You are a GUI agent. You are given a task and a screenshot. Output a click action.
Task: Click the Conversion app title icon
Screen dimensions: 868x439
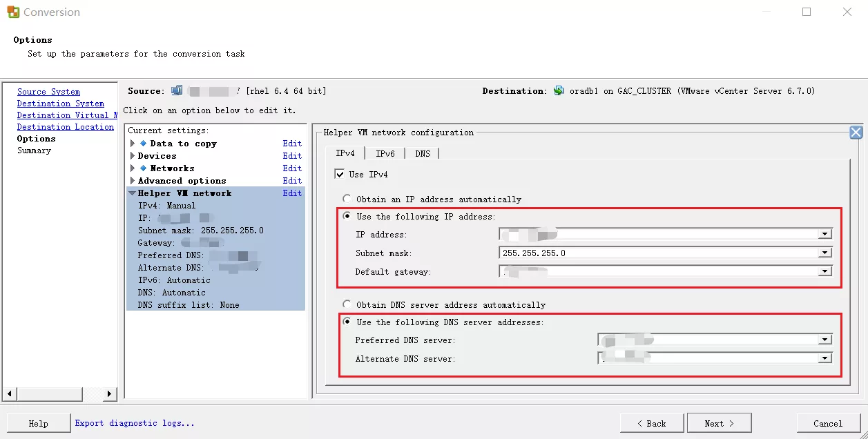click(x=12, y=12)
